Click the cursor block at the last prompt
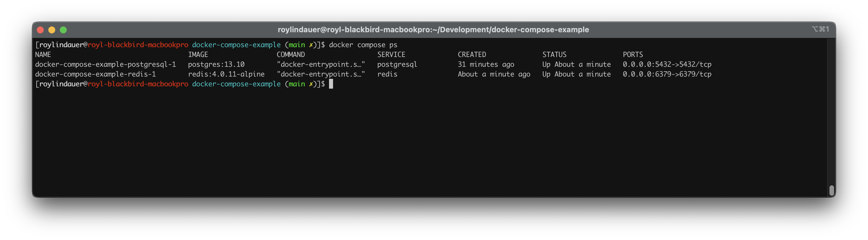Viewport: 868px width, 240px height. [x=331, y=84]
